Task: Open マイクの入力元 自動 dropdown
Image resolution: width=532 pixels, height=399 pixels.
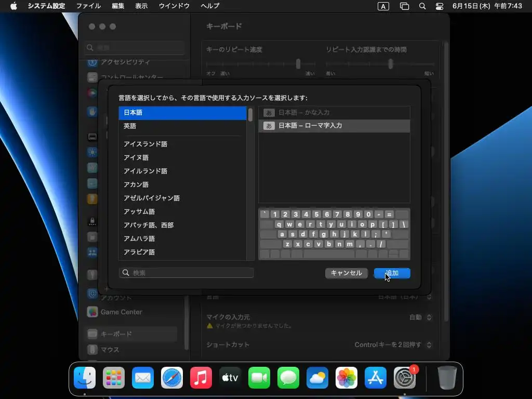Action: coord(420,317)
